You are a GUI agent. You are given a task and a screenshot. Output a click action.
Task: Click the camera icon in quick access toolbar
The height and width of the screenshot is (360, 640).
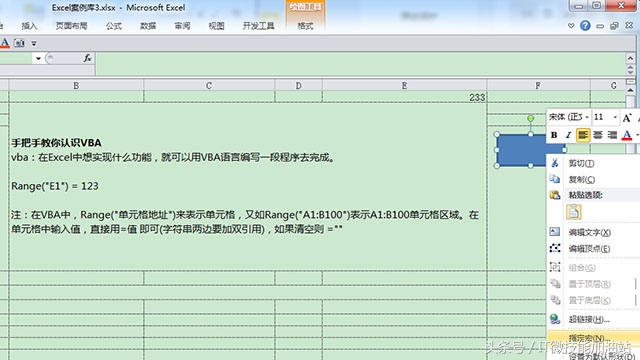(19, 43)
